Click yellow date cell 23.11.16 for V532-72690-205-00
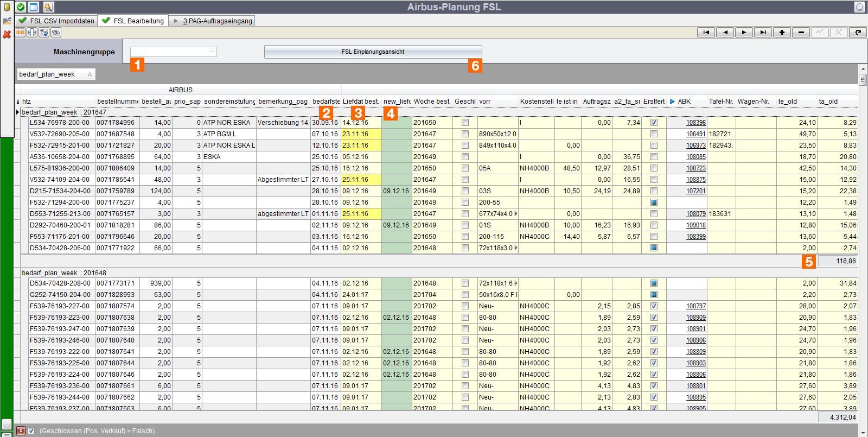Screen dimensions: 868x437 [x=361, y=134]
